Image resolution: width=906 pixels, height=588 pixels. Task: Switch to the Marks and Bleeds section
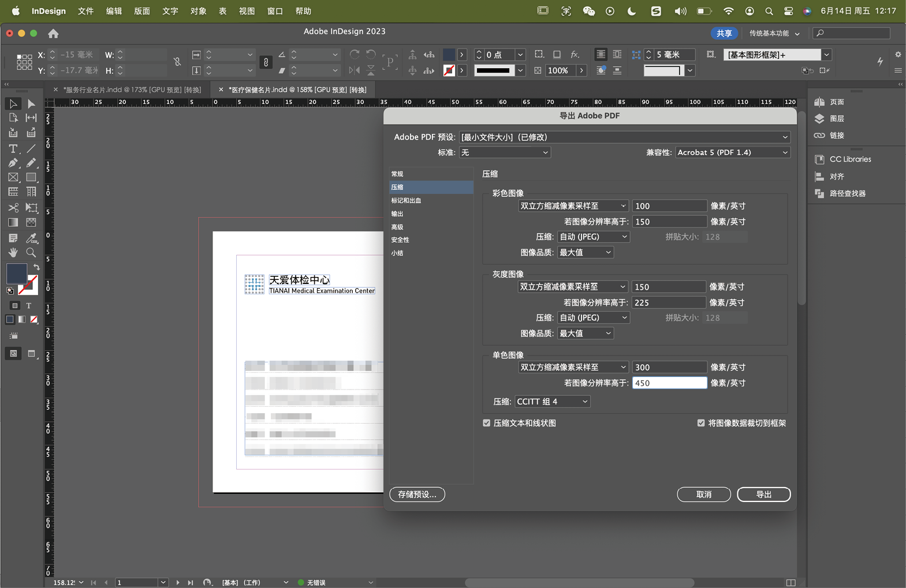click(x=406, y=201)
